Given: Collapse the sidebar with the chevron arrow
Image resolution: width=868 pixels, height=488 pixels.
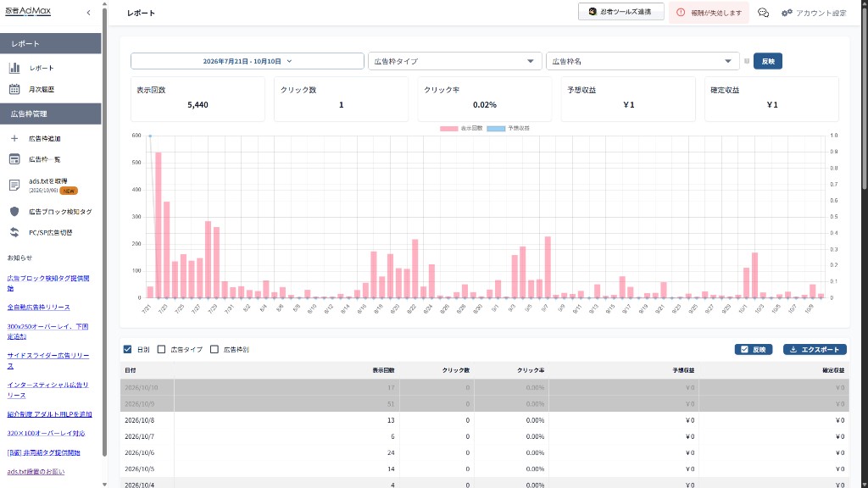Looking at the screenshot, I should 88,13.
